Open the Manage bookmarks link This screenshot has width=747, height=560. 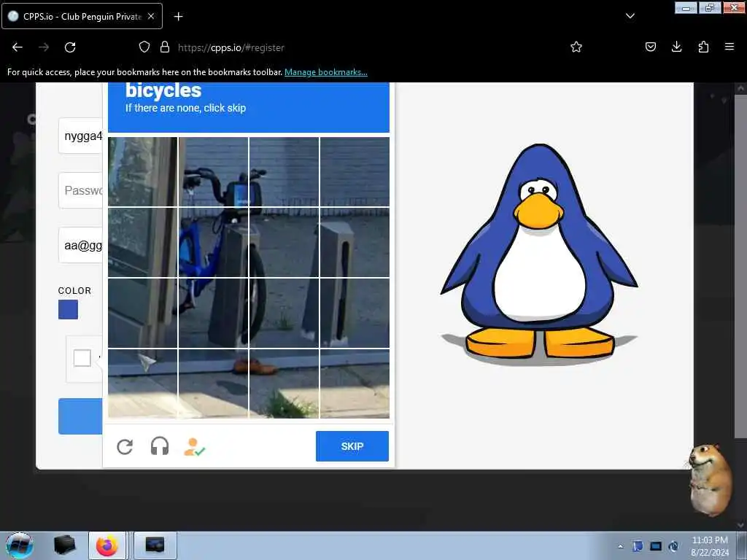326,72
